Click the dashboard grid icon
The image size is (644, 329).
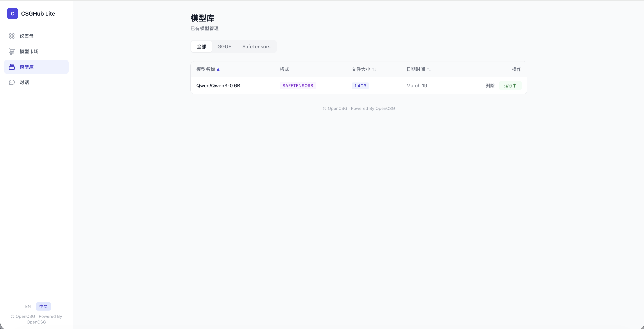tap(12, 36)
